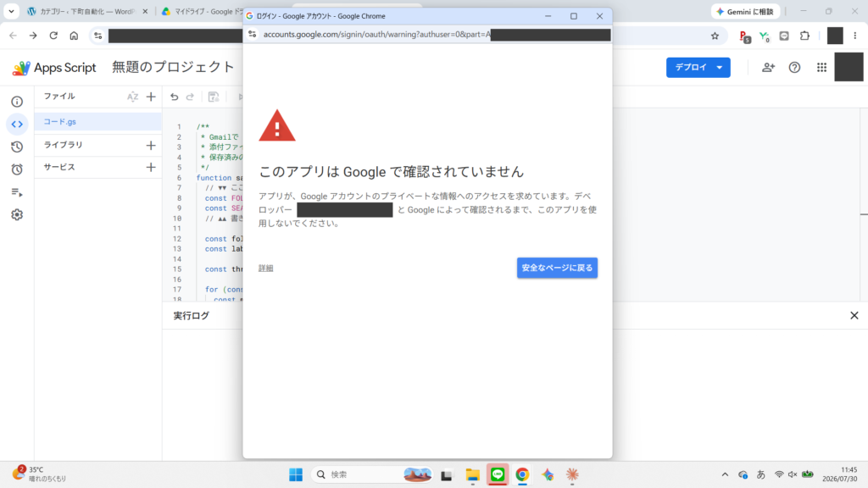Screen dimensions: 868x488
Task: Click the taskbar 検索 search box
Action: pos(374,474)
